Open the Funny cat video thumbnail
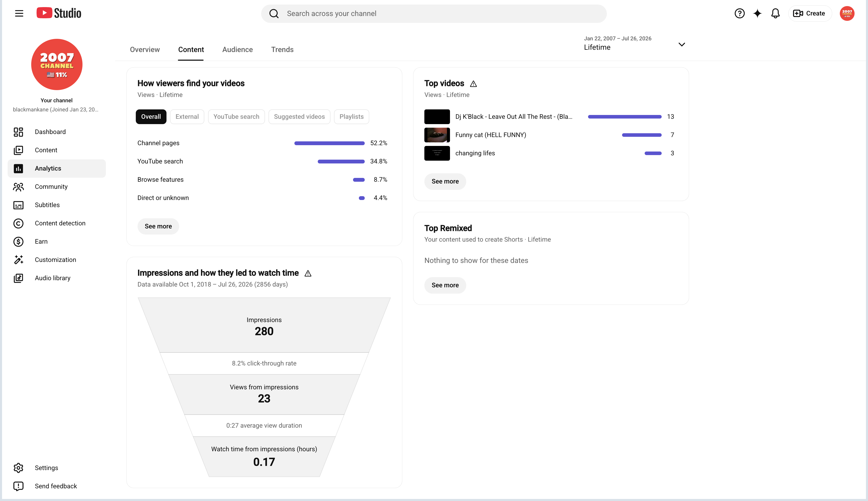Image resolution: width=868 pixels, height=501 pixels. [437, 135]
